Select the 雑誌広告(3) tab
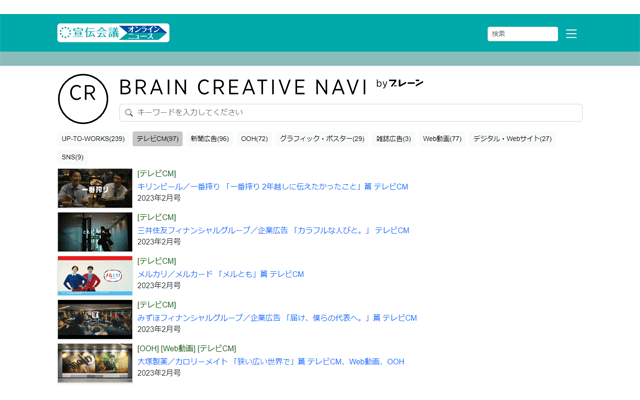Screen dimensions: 640x400 pyautogui.click(x=393, y=139)
